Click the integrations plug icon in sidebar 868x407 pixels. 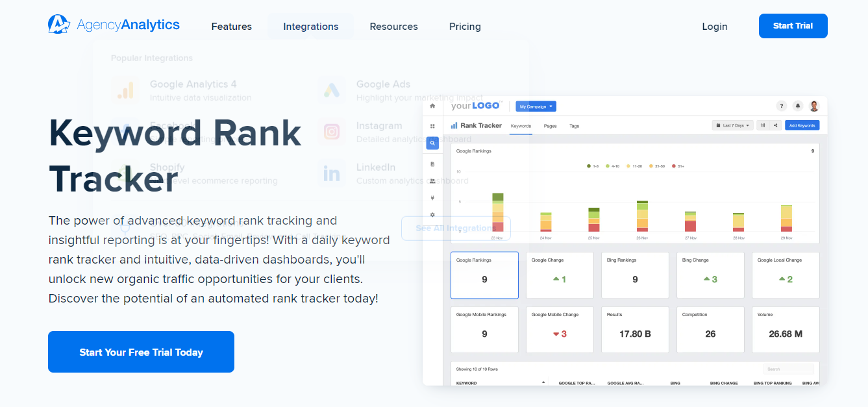[432, 198]
